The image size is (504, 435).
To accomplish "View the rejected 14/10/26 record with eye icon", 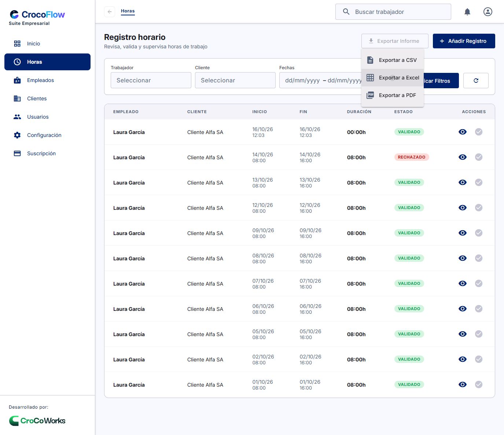I will pos(463,157).
